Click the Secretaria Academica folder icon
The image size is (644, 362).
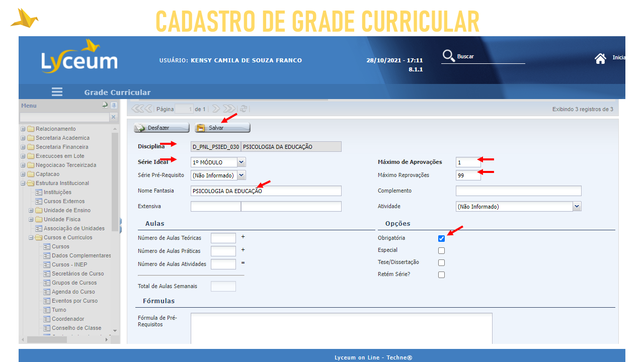tap(31, 138)
